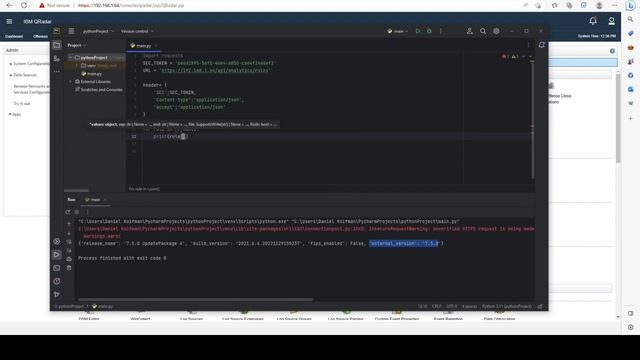Open Python Packages tool window
This screenshot has height=360, width=640.
(57, 241)
